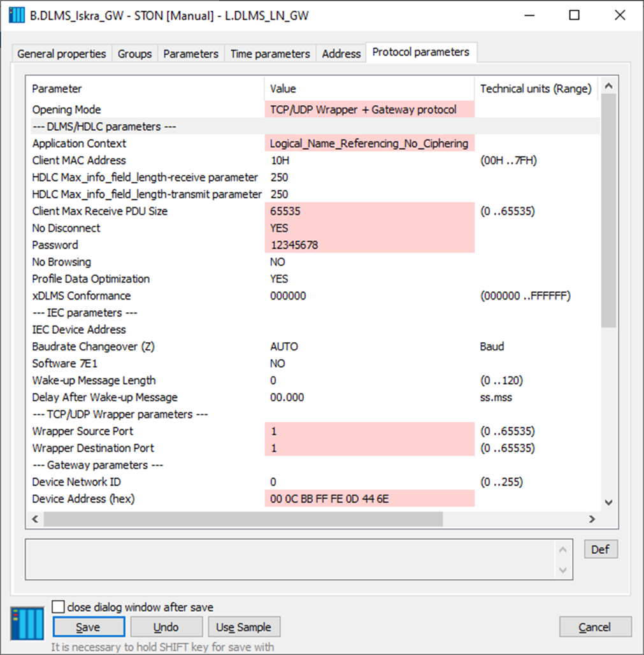The height and width of the screenshot is (655, 644).
Task: Click the Undo button
Action: point(166,627)
